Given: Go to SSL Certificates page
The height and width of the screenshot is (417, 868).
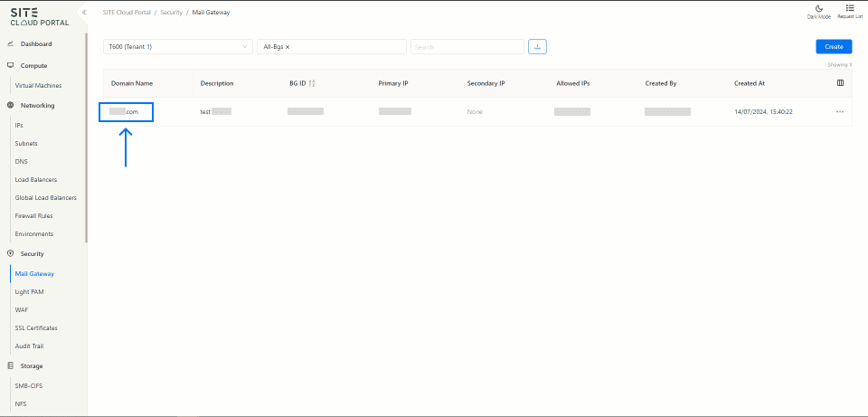Looking at the screenshot, I should click(x=36, y=328).
